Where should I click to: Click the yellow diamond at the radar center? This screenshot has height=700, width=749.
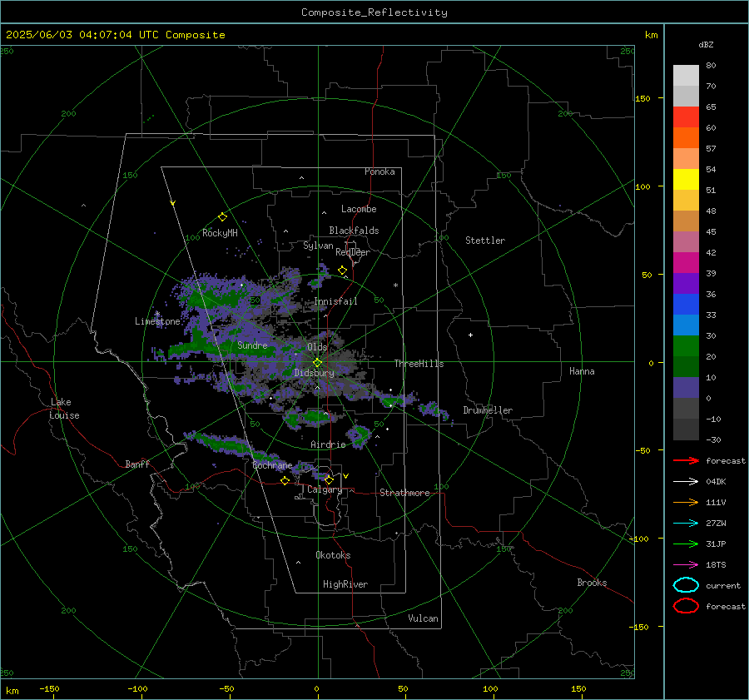pos(317,363)
